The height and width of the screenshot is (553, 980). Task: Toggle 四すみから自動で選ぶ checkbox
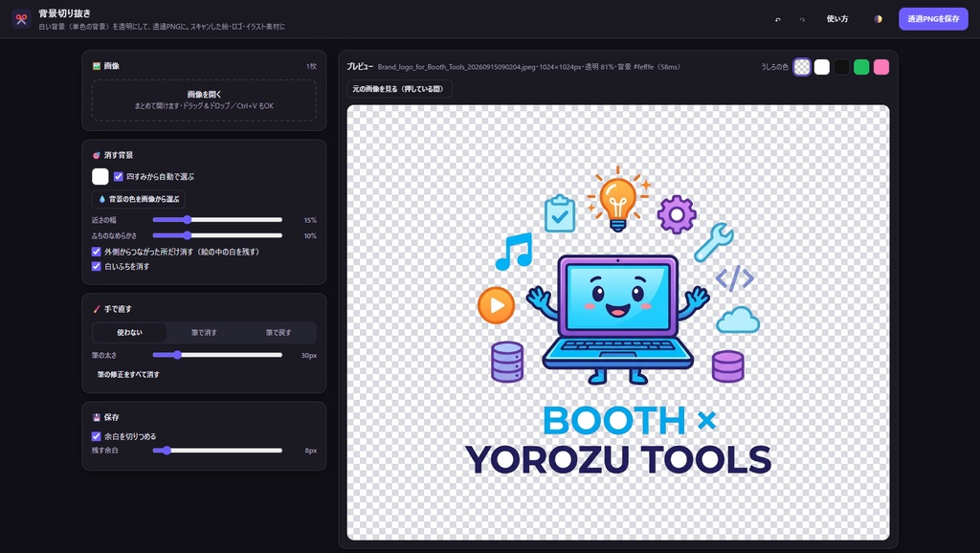pyautogui.click(x=118, y=177)
